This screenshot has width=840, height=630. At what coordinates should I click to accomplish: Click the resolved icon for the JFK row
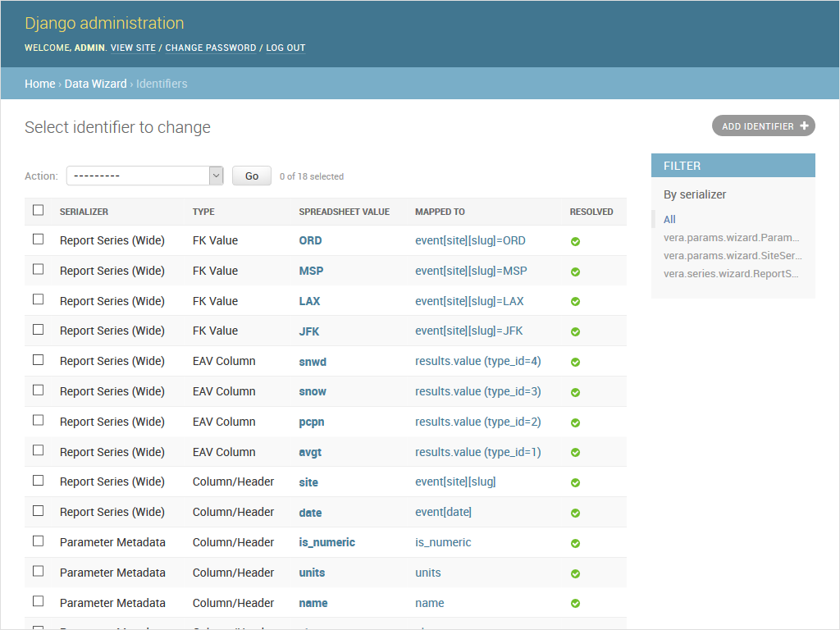(x=574, y=331)
